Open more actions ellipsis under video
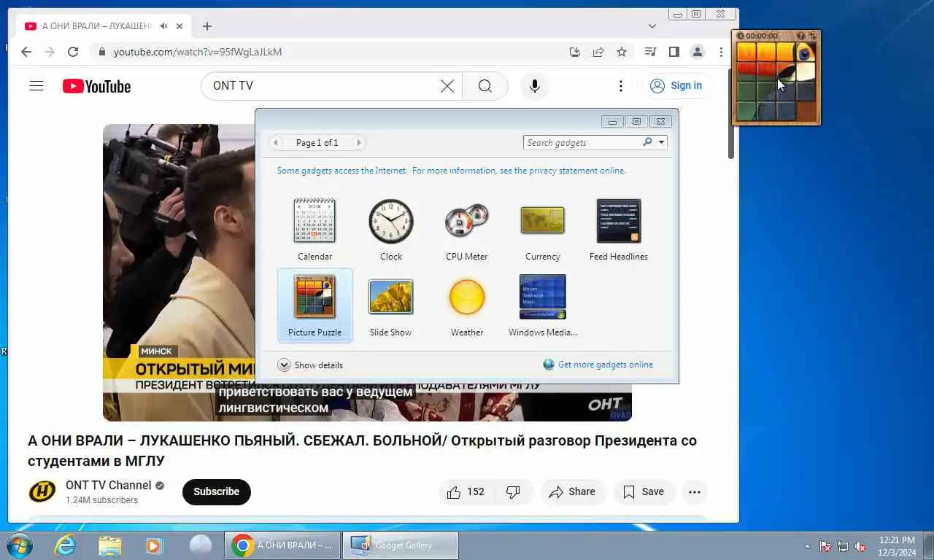Screen dimensions: 934x560 [695, 491]
